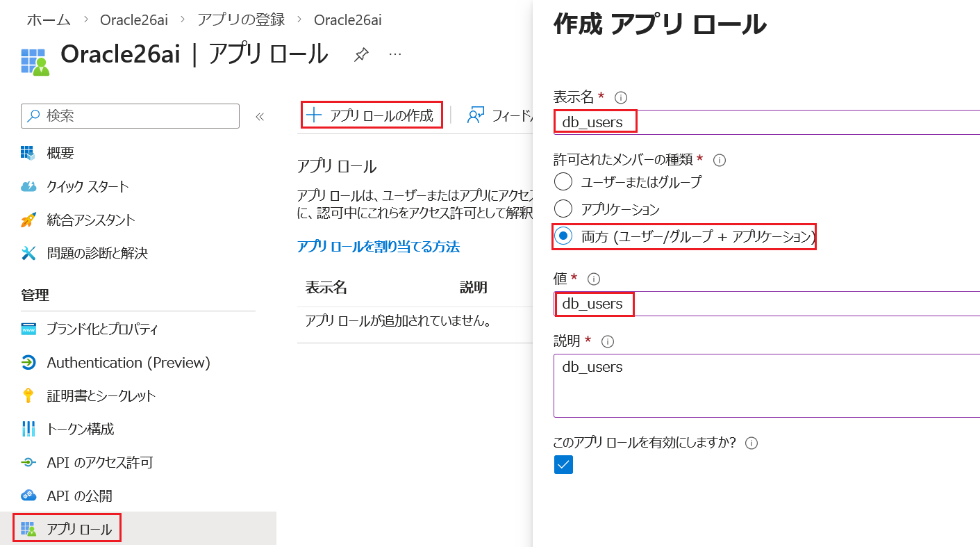
Task: Open the アプリ ロールを割り当てる方法 link
Action: click(379, 247)
